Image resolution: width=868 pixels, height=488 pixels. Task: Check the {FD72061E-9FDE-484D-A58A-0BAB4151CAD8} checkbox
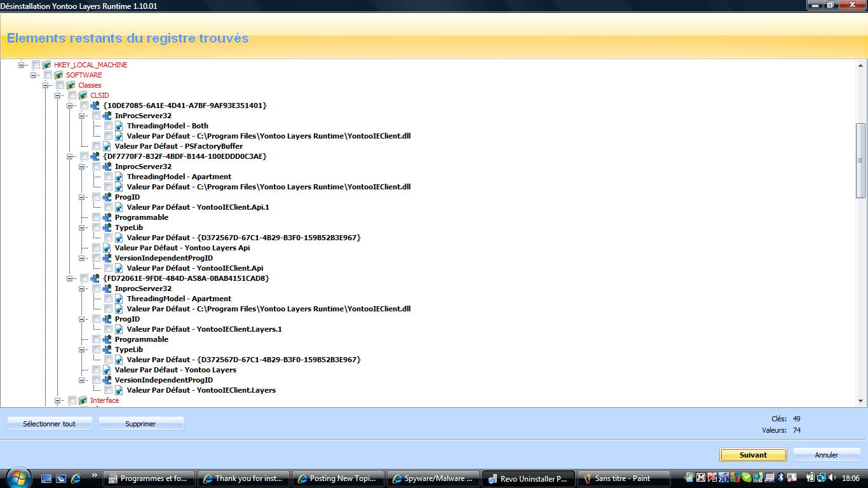click(84, 278)
